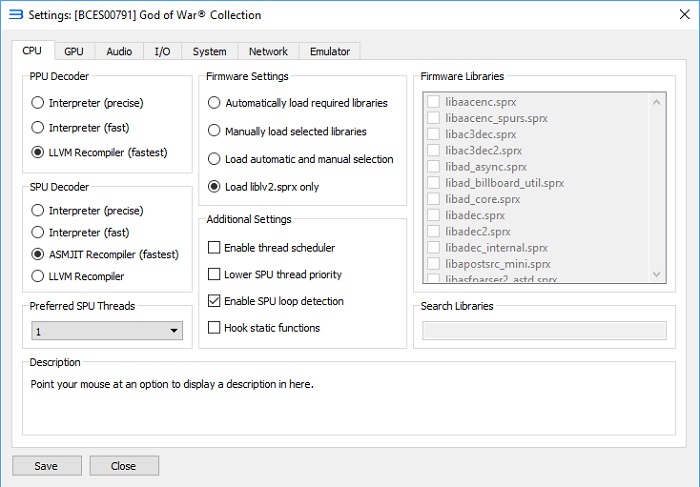Select PPU Interpreter (precise) option
This screenshot has width=700, height=487.
[x=38, y=102]
